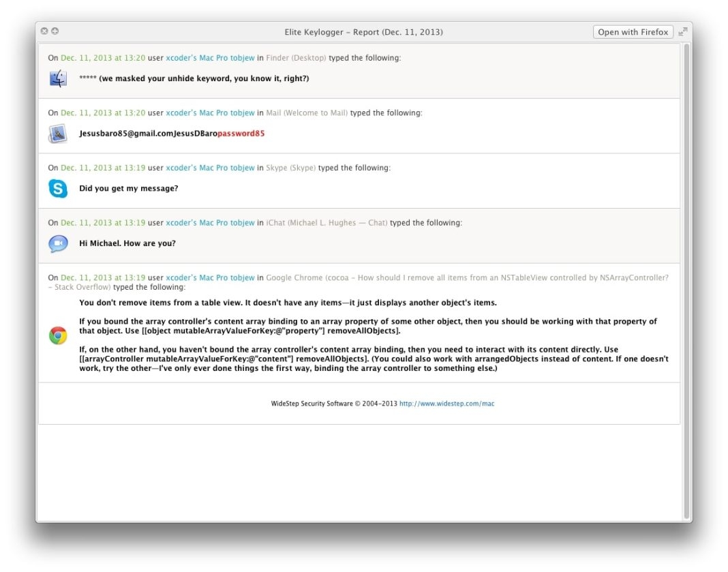728x572 pixels.
Task: Click the Finder icon in first entry
Action: [x=58, y=79]
